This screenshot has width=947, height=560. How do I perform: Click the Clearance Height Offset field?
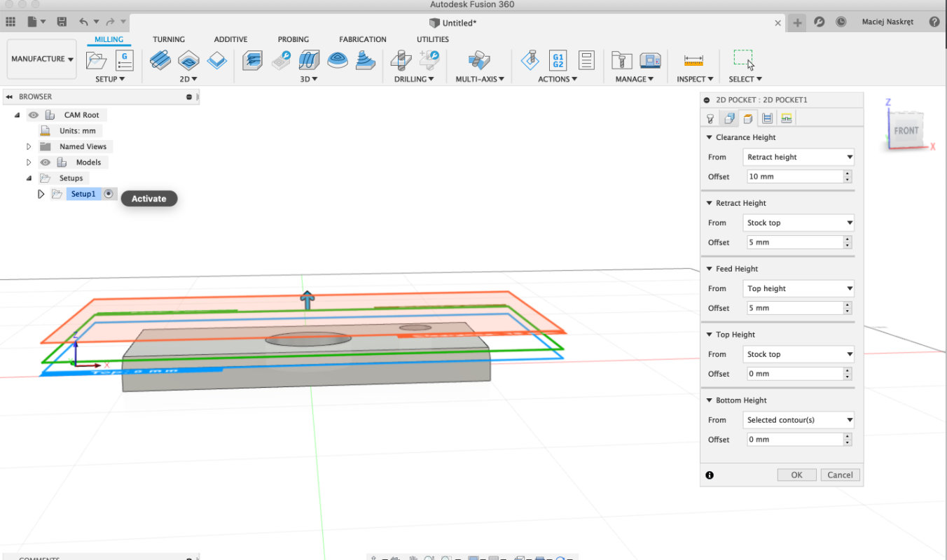click(794, 176)
